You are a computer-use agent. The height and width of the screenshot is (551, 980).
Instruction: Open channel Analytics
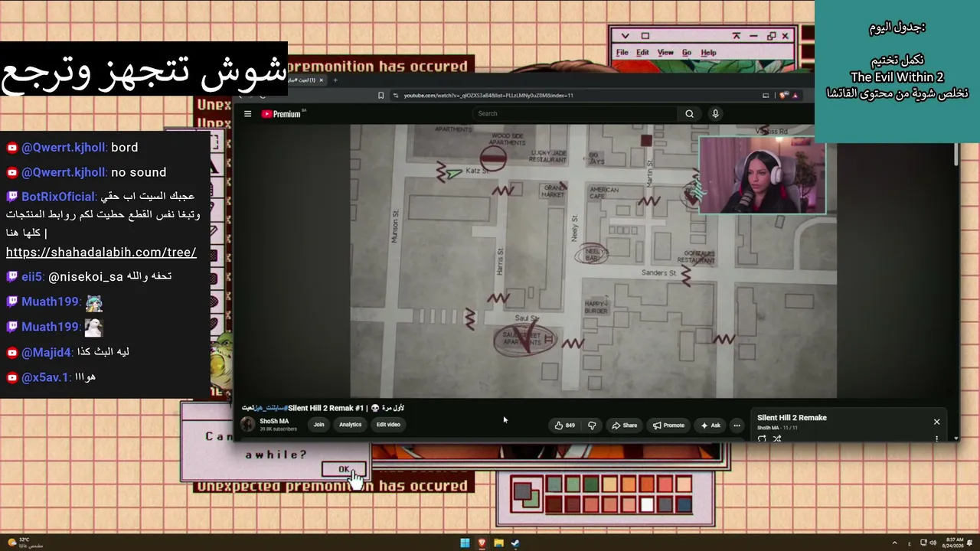click(x=350, y=425)
